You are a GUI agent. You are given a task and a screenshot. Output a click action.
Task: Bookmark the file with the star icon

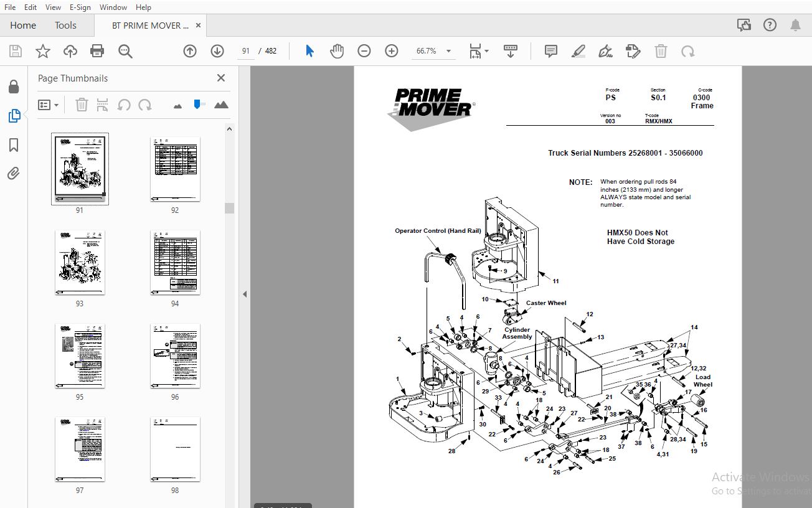coord(42,51)
